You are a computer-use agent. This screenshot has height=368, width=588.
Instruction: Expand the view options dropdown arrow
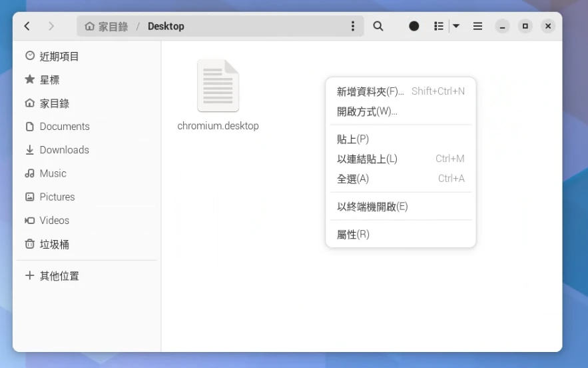456,26
